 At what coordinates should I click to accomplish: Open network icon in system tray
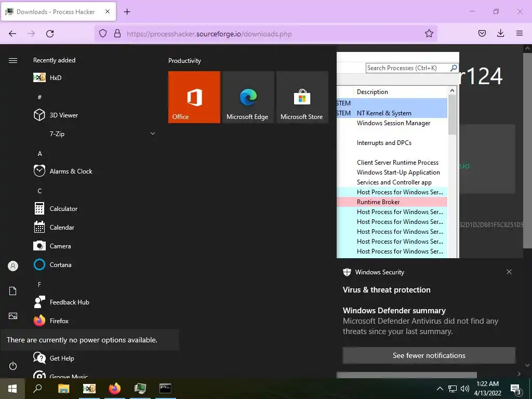pyautogui.click(x=453, y=389)
